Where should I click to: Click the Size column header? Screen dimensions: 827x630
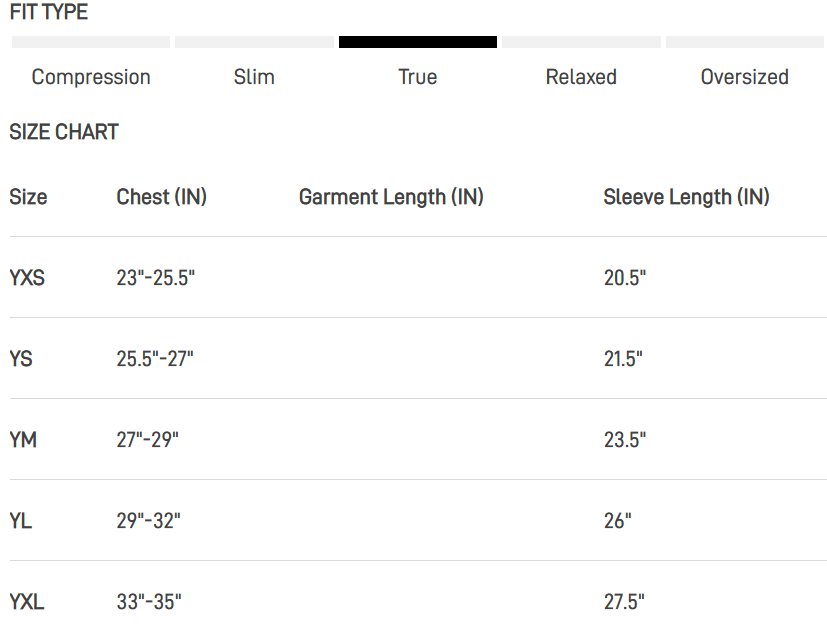[x=28, y=197]
